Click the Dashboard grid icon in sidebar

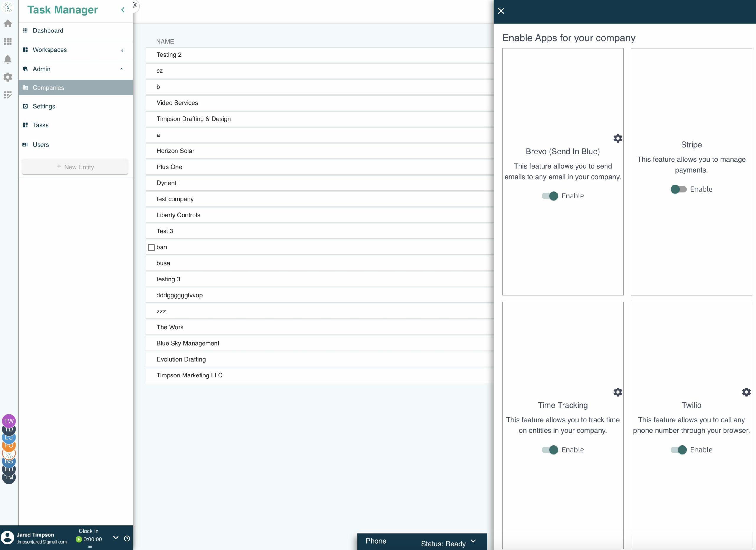point(25,31)
